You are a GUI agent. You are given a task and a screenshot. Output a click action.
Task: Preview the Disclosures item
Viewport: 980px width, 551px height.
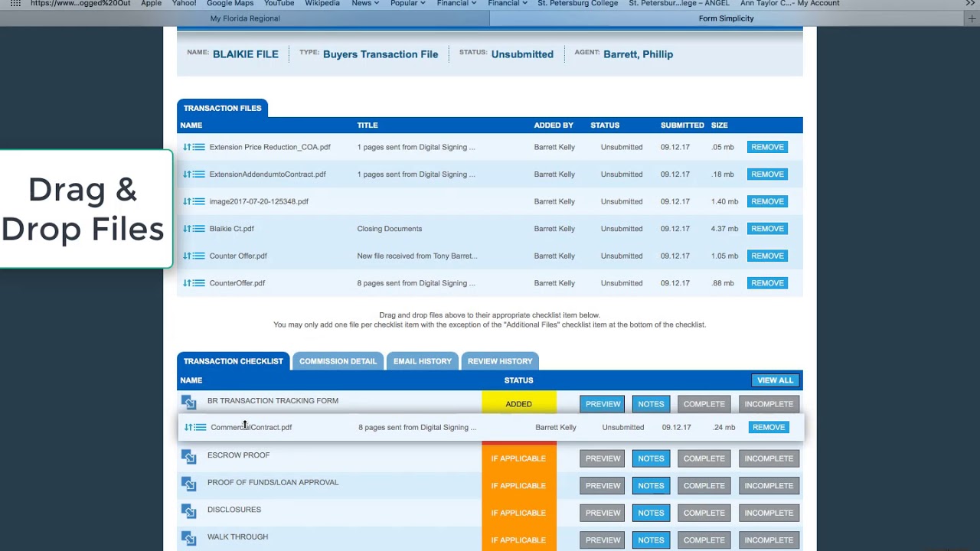(x=603, y=513)
